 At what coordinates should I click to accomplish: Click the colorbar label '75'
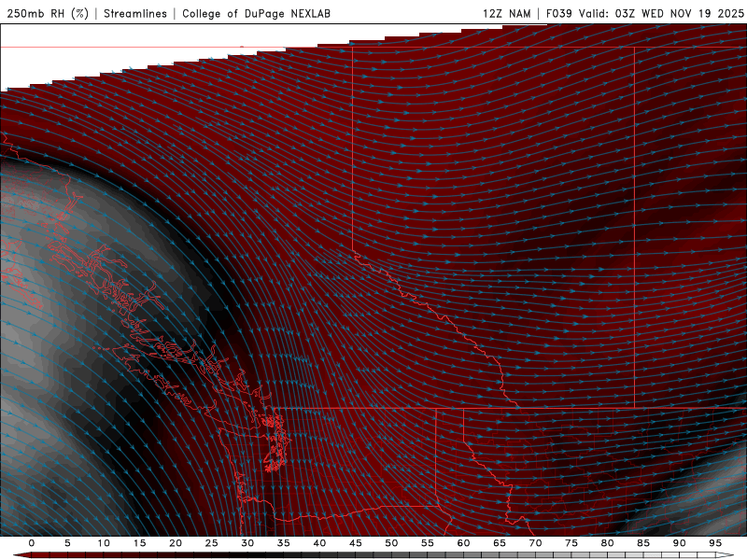pos(571,543)
